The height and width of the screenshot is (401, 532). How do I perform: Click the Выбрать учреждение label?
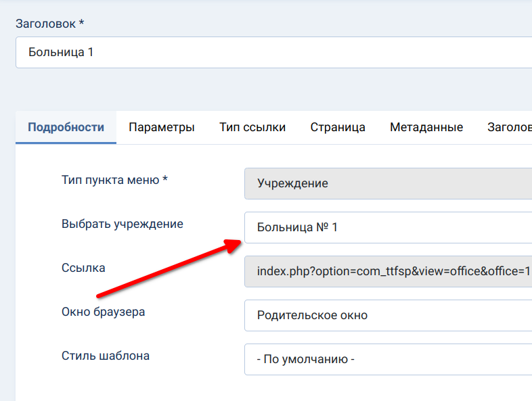pos(122,224)
